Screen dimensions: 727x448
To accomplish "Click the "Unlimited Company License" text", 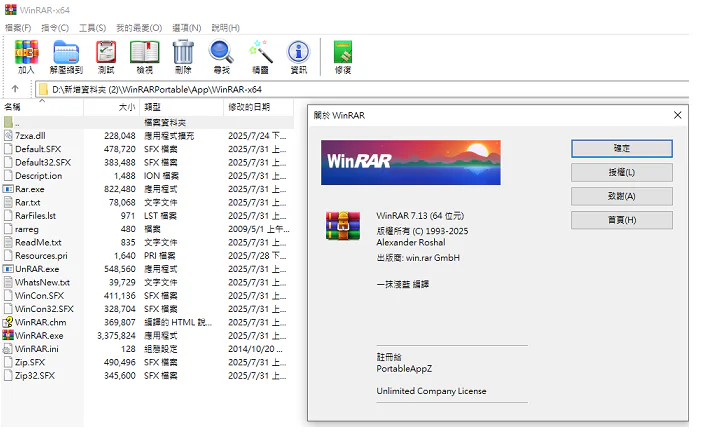I will [431, 391].
